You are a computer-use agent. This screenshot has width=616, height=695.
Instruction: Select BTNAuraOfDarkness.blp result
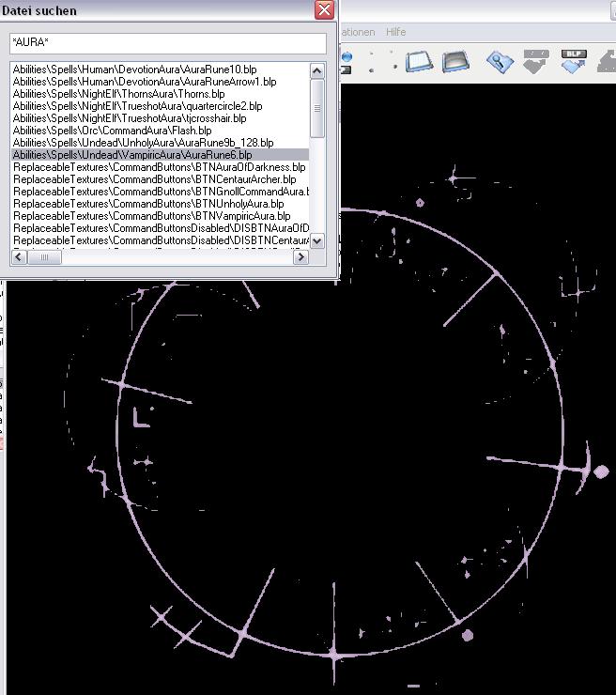[160, 167]
